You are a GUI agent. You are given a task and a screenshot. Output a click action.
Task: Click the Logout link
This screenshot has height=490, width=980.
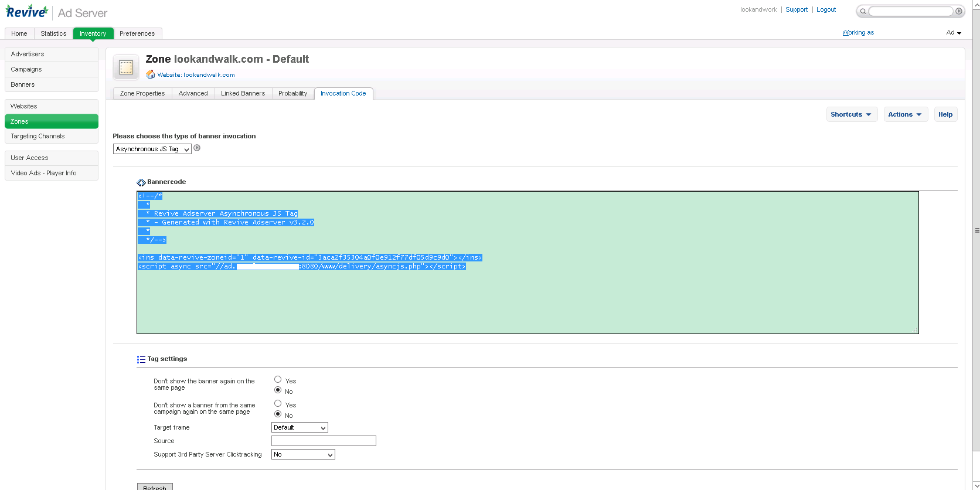[826, 9]
